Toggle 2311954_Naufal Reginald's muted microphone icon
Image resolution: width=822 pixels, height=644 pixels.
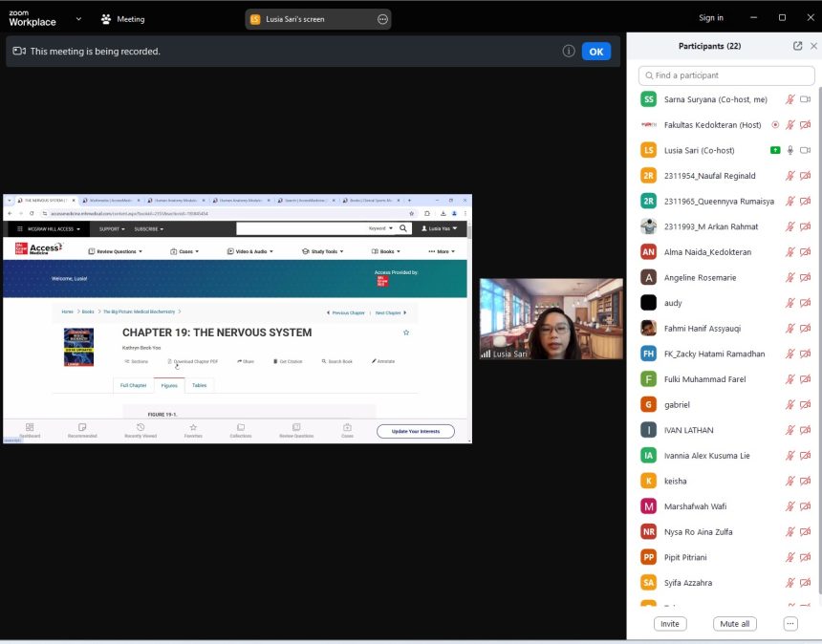click(790, 176)
